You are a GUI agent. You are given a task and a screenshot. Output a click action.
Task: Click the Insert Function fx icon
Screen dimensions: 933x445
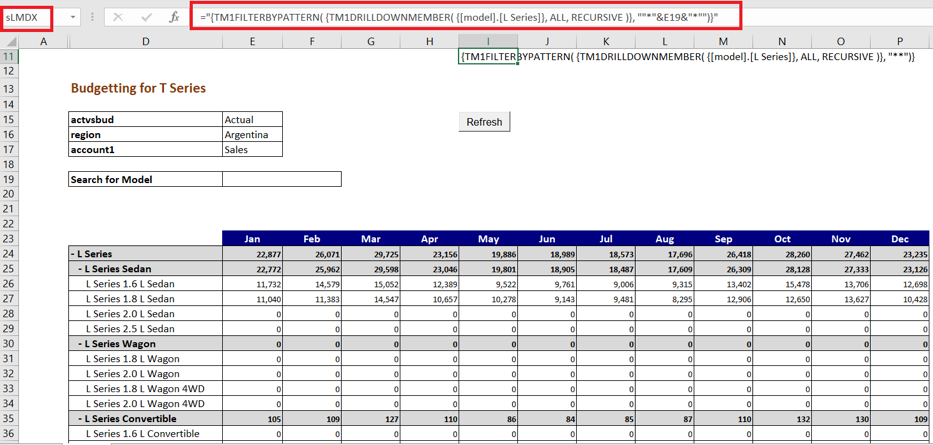click(174, 18)
